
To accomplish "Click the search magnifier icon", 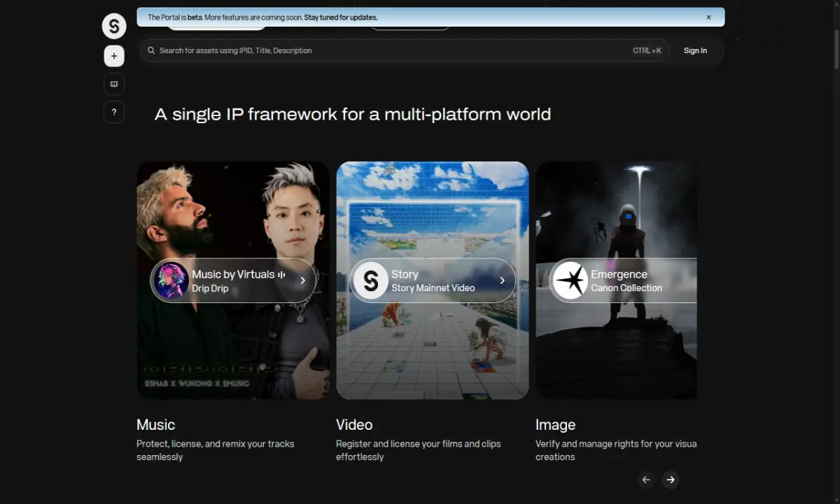I will tap(151, 50).
